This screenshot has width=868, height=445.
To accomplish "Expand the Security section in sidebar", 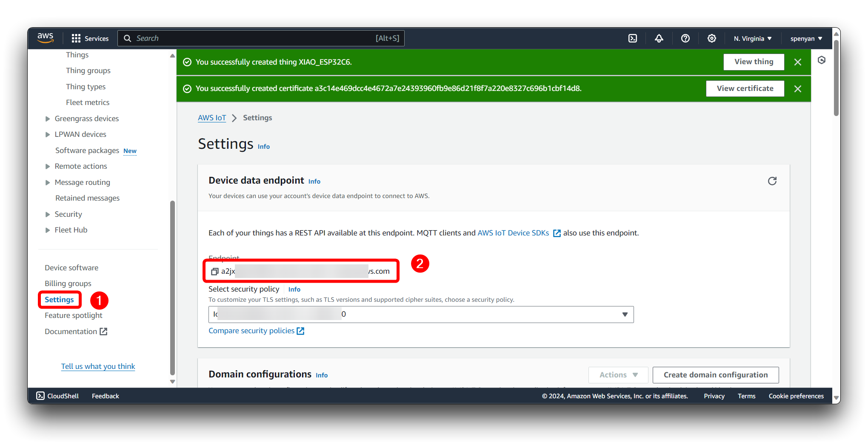I will (x=48, y=214).
